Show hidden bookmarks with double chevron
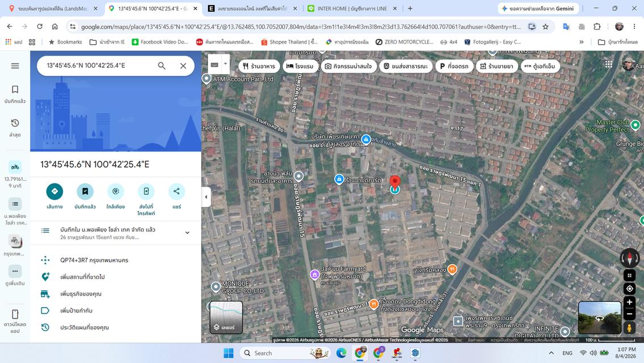The image size is (644, 363). pos(582,42)
